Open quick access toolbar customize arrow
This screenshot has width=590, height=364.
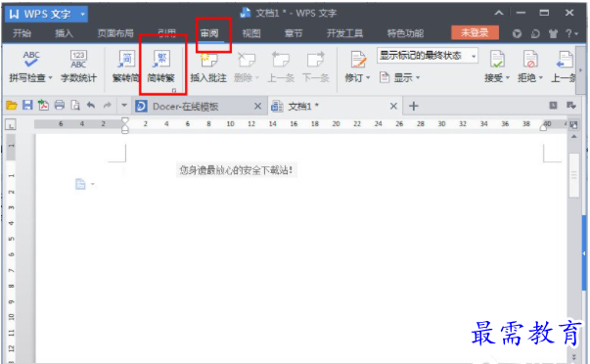(x=124, y=106)
